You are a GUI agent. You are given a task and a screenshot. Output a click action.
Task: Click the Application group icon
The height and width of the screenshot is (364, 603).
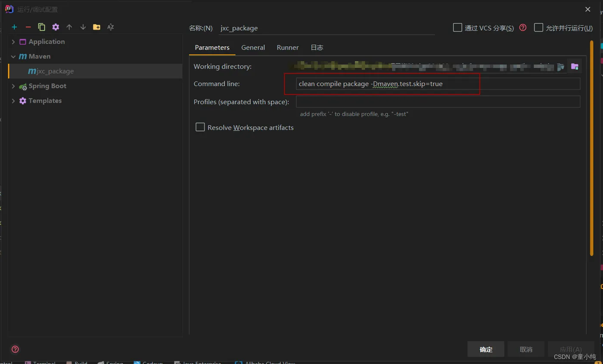point(23,42)
